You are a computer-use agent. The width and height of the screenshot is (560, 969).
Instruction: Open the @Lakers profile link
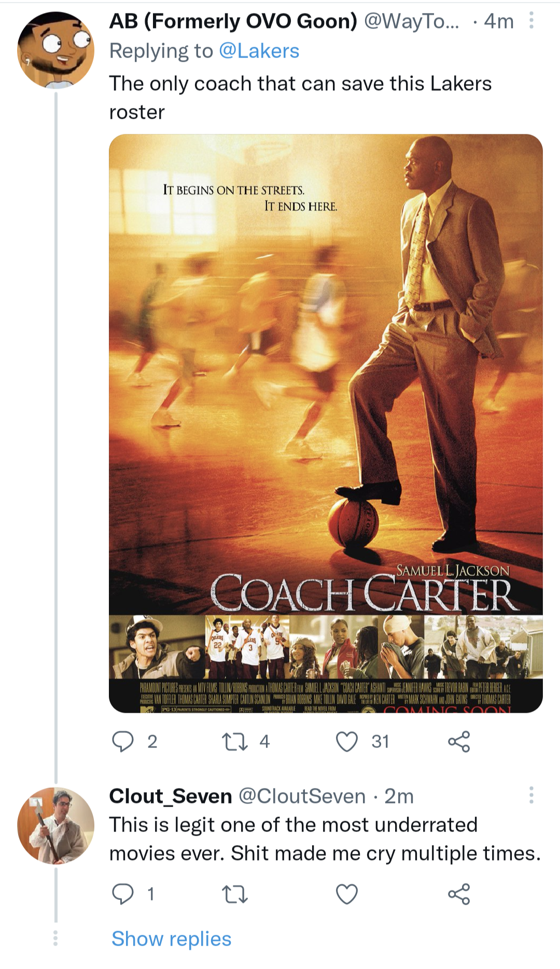pyautogui.click(x=259, y=51)
